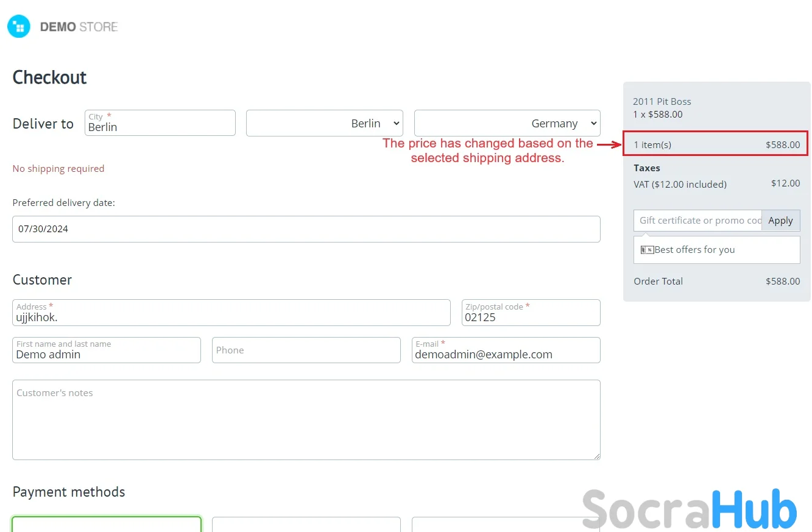Click the 2011 Pit Boss product name

coord(662,102)
